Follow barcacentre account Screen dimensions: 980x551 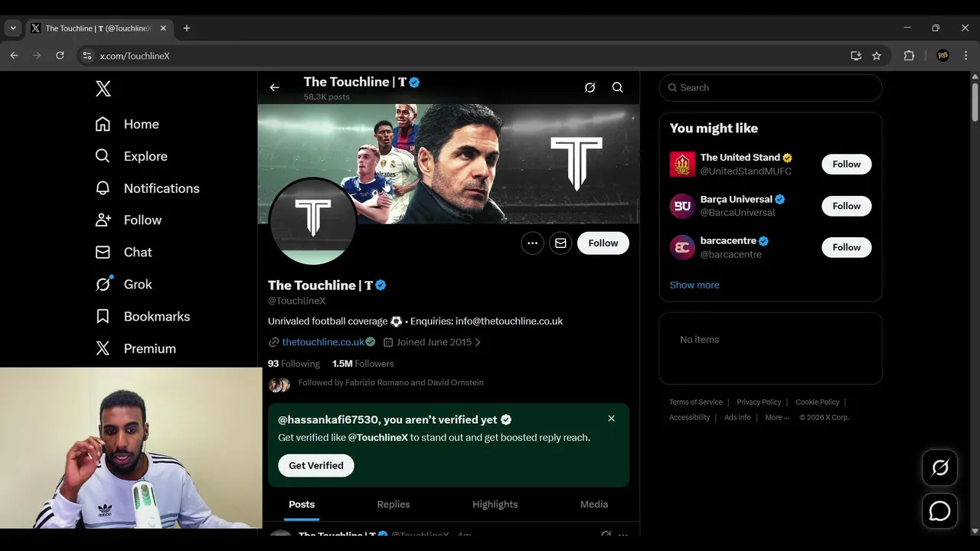847,247
